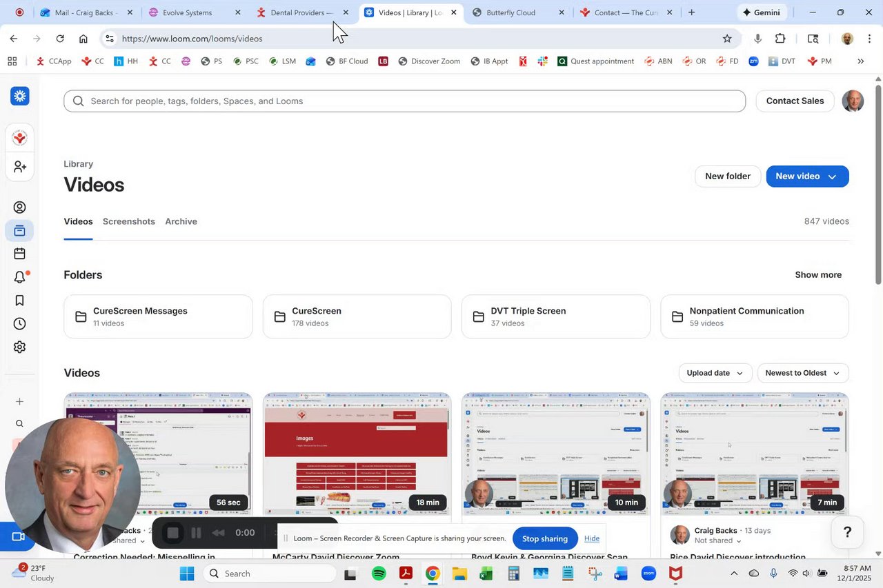883x588 pixels.
Task: Open the Chrome extensions puzzle icon
Action: (780, 39)
